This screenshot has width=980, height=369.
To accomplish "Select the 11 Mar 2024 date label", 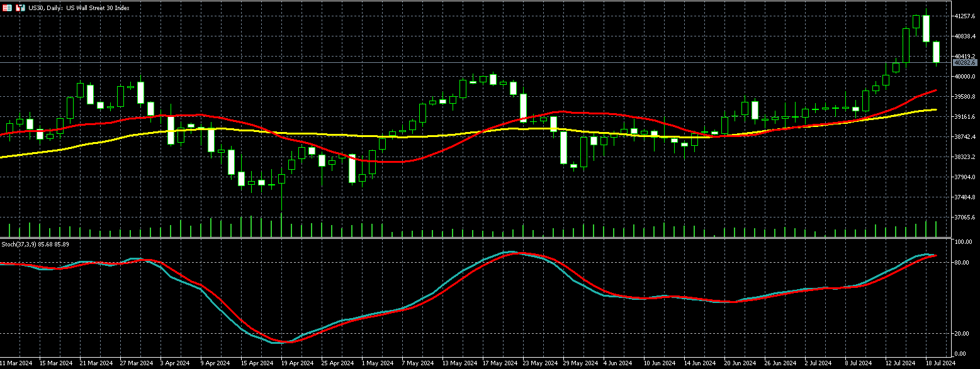I will pos(16,363).
